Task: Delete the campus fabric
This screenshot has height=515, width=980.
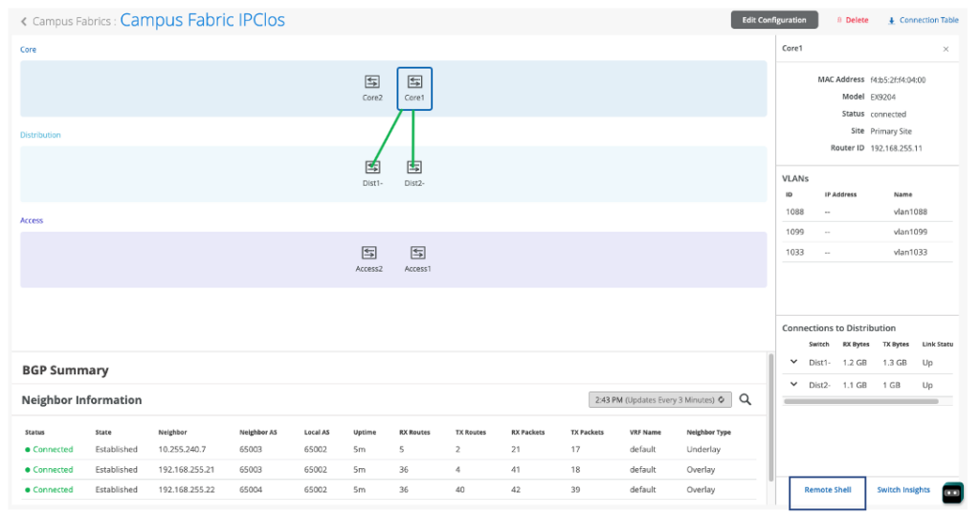Action: pos(853,20)
